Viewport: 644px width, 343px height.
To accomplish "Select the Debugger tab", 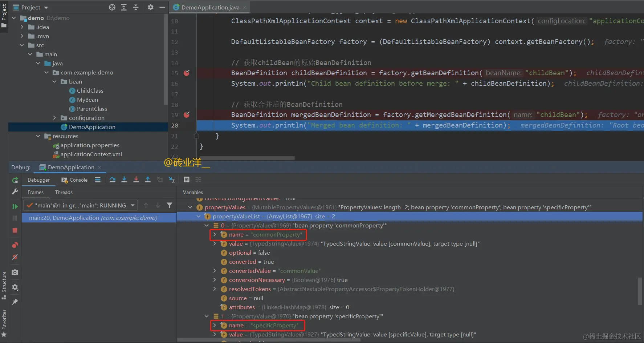I will click(39, 180).
